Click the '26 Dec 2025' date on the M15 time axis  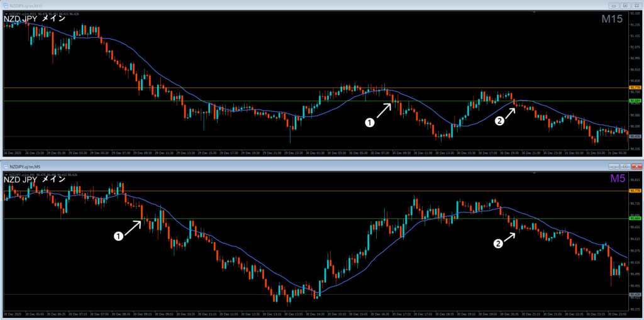[11, 153]
